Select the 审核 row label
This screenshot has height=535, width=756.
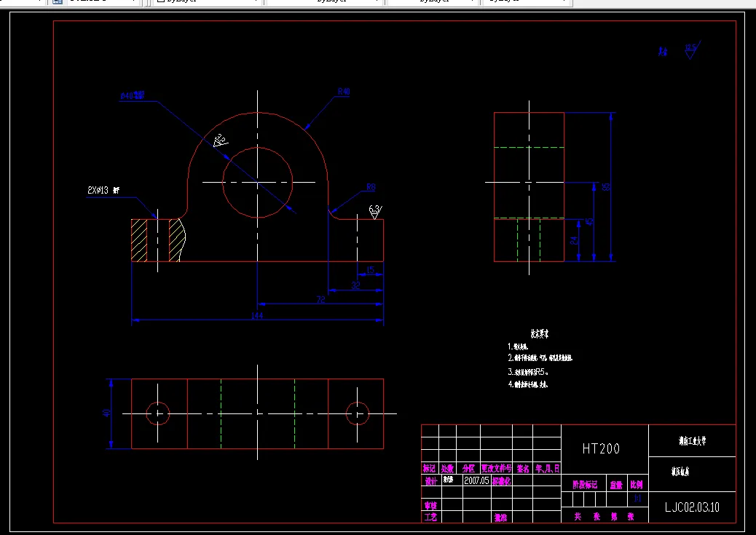pyautogui.click(x=430, y=506)
